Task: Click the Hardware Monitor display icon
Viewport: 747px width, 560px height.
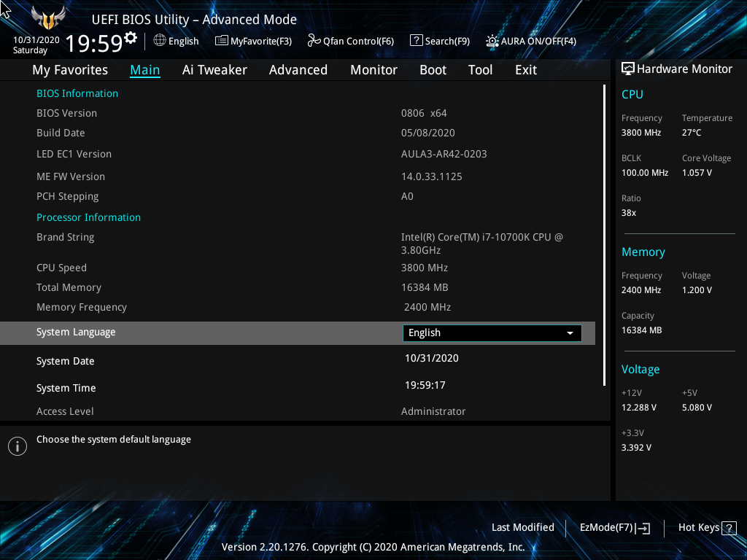Action: tap(628, 69)
